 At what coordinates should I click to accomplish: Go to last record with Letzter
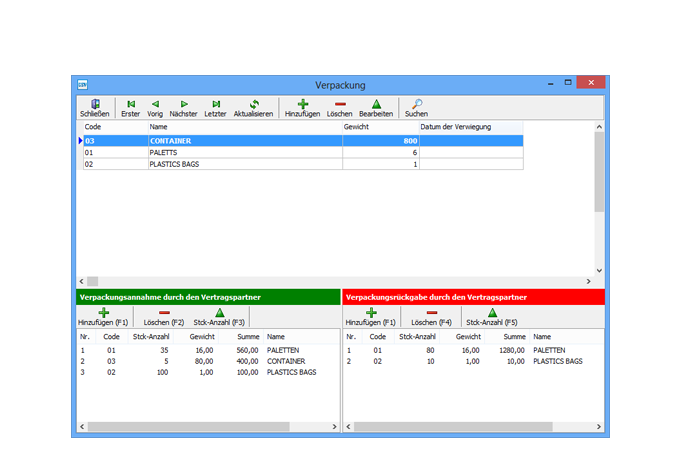215,104
